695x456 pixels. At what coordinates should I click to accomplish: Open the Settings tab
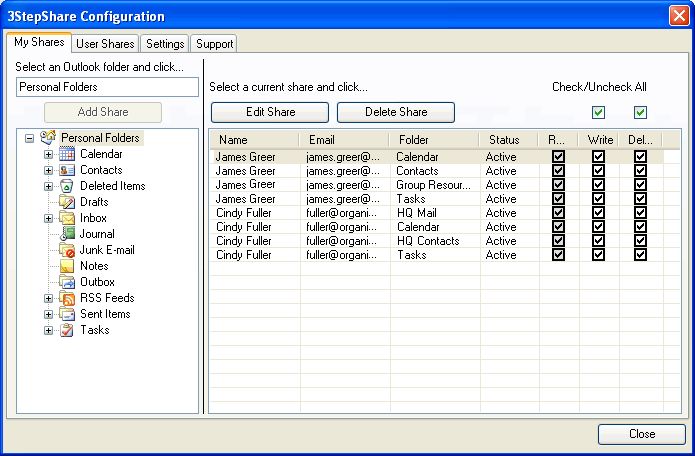point(165,44)
